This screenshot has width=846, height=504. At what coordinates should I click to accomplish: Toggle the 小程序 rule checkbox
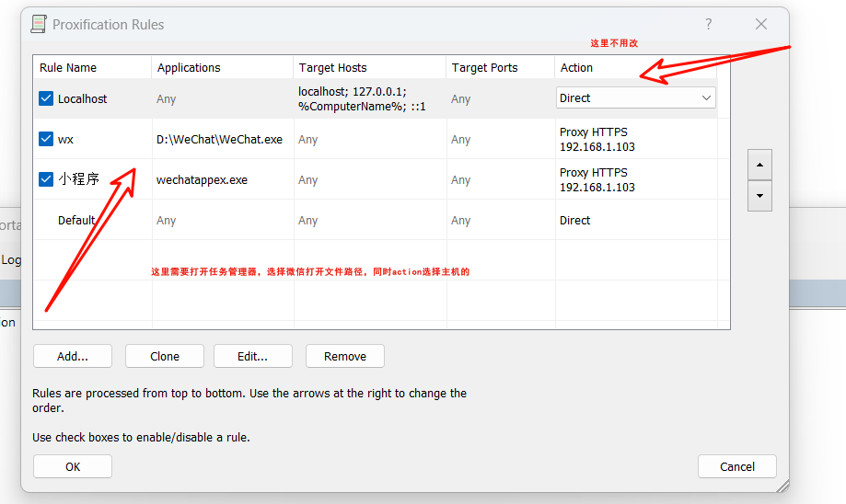click(46, 179)
